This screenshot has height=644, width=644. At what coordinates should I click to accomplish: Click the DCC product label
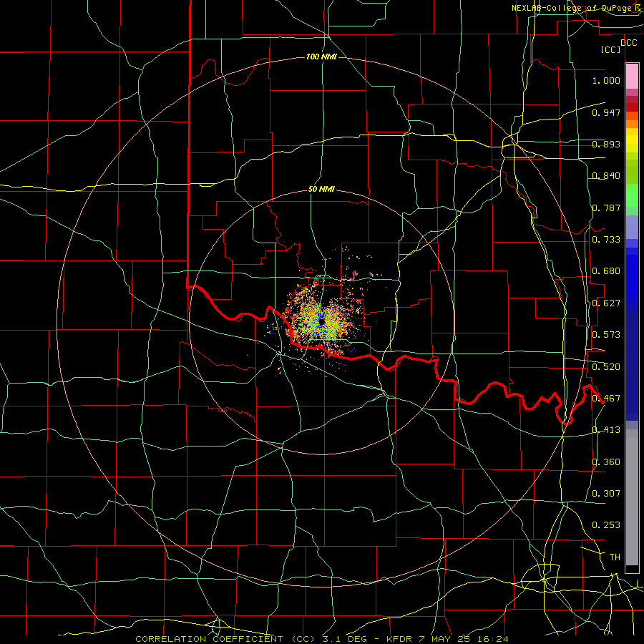click(628, 43)
